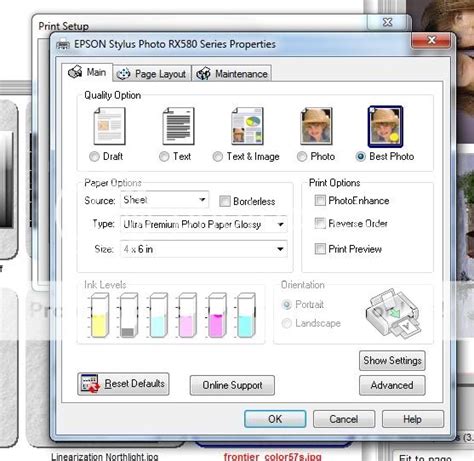The width and height of the screenshot is (474, 461).
Task: Click the printer orientation illustration
Action: (393, 313)
